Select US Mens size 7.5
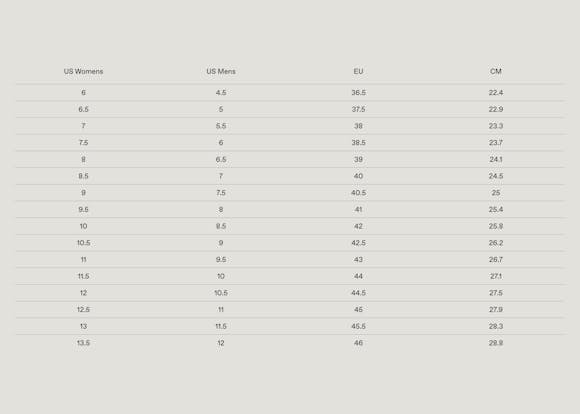This screenshot has width=580, height=414. point(221,193)
